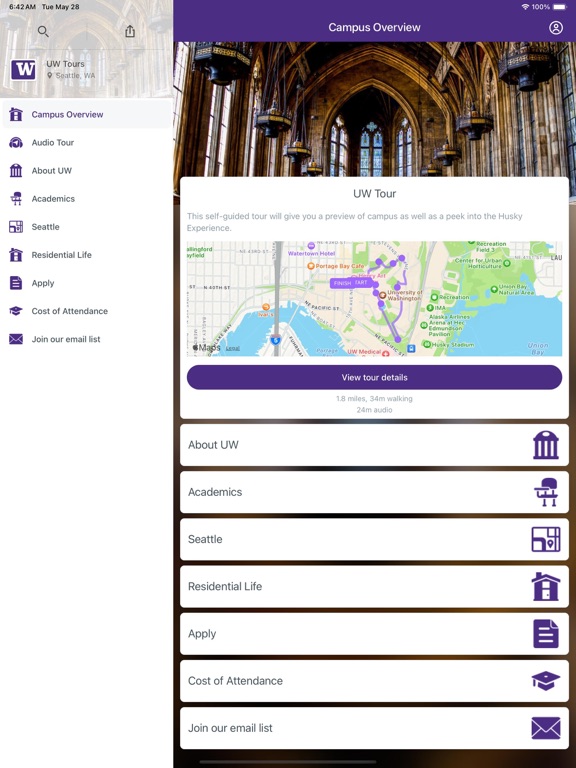The height and width of the screenshot is (768, 576).
Task: Tap the '1.8 miles, 34m walking' text
Action: (374, 399)
